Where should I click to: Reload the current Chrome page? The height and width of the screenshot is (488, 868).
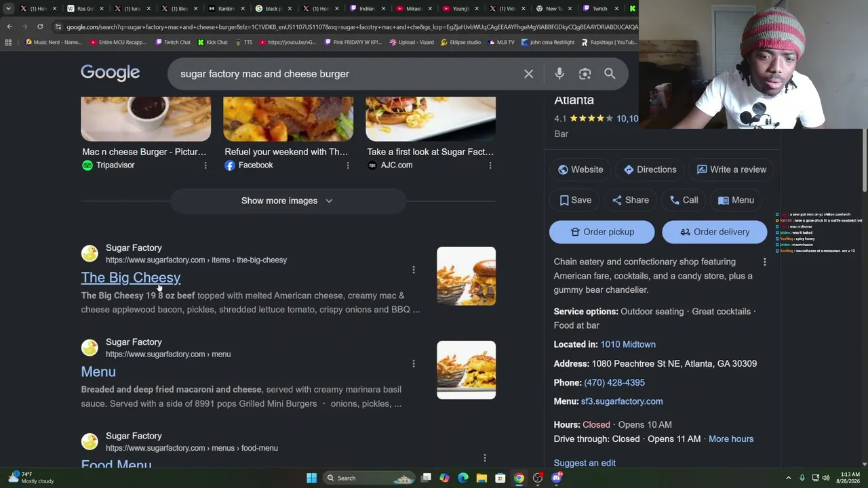pos(40,26)
